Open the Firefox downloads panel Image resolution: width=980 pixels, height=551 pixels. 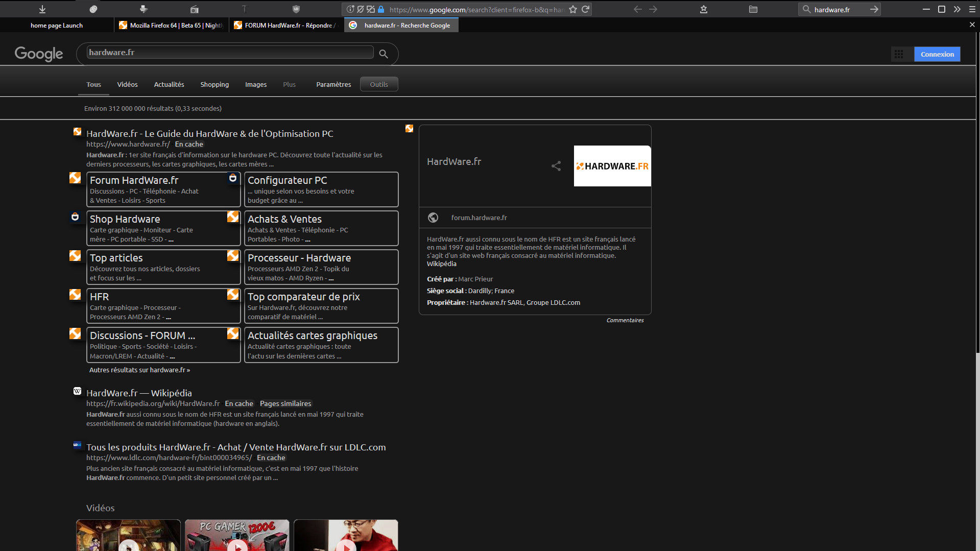point(42,9)
